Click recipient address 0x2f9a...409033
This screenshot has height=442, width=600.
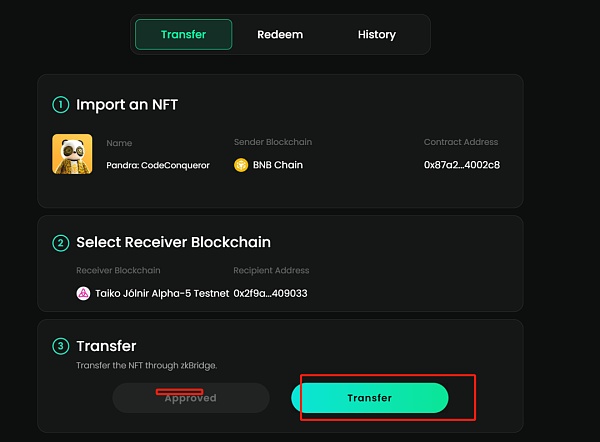point(270,293)
